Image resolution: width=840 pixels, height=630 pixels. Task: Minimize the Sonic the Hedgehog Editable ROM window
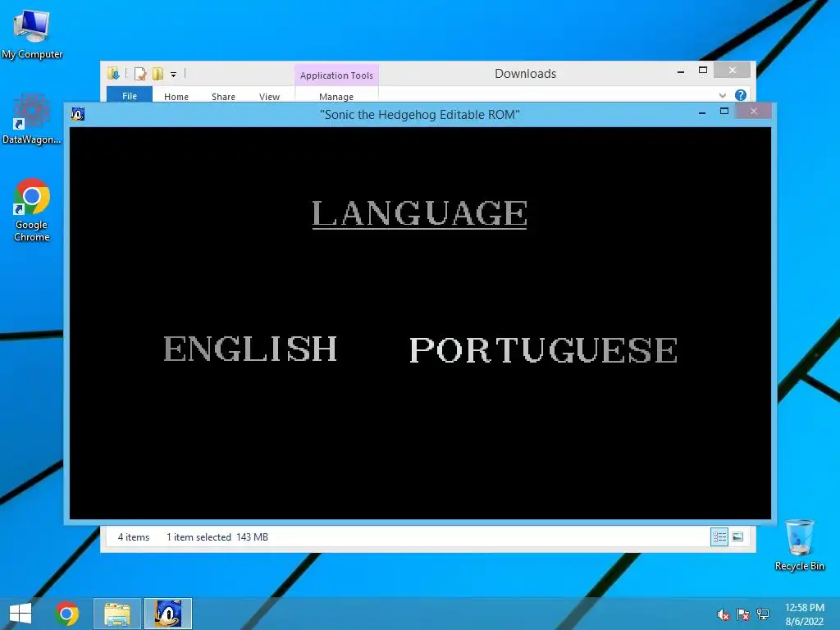click(702, 112)
